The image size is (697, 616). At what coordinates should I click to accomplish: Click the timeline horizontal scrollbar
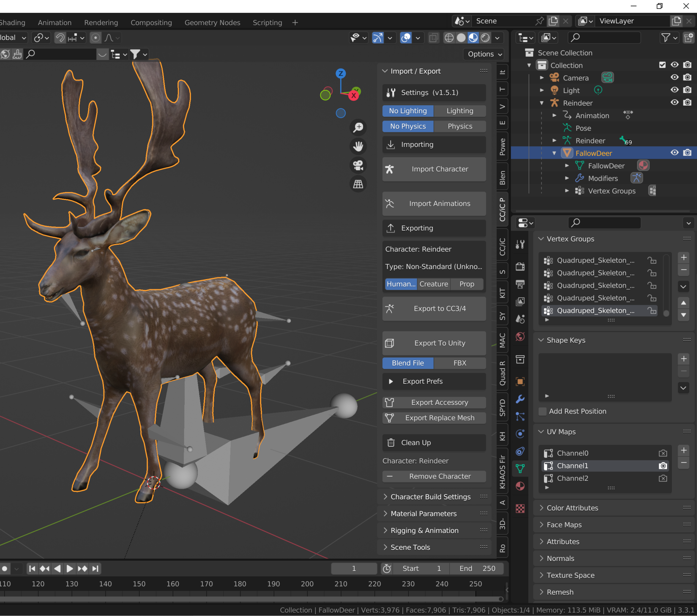point(251,599)
